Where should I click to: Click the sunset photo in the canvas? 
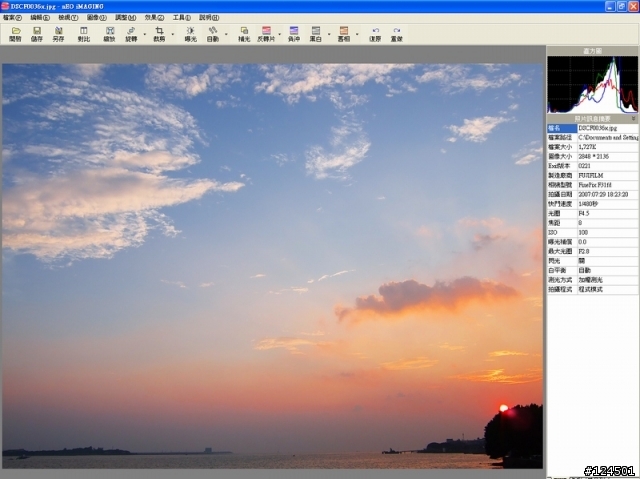click(x=272, y=266)
